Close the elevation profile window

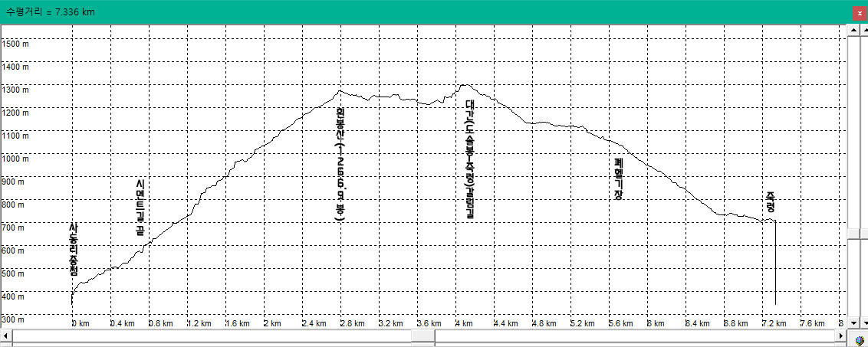(x=859, y=13)
